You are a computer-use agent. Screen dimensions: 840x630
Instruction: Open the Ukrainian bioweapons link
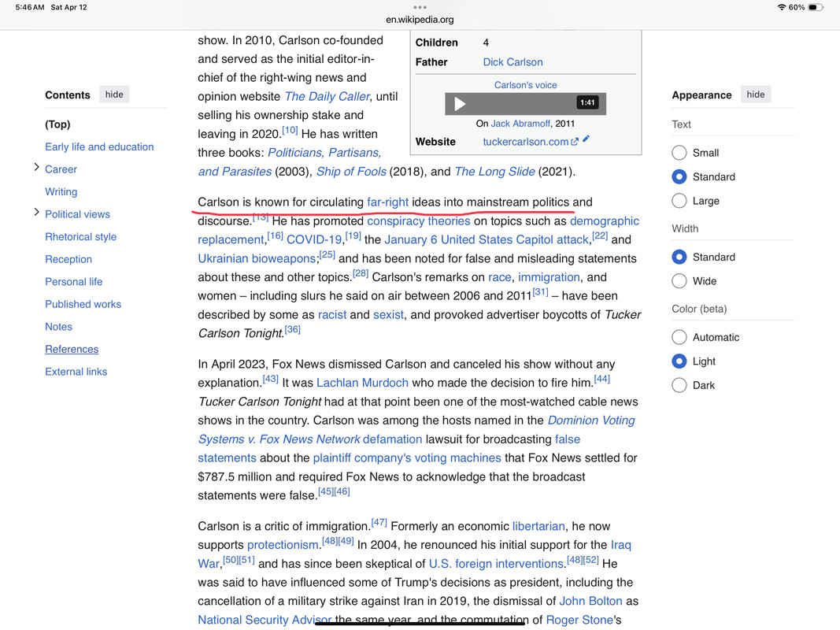tap(257, 258)
